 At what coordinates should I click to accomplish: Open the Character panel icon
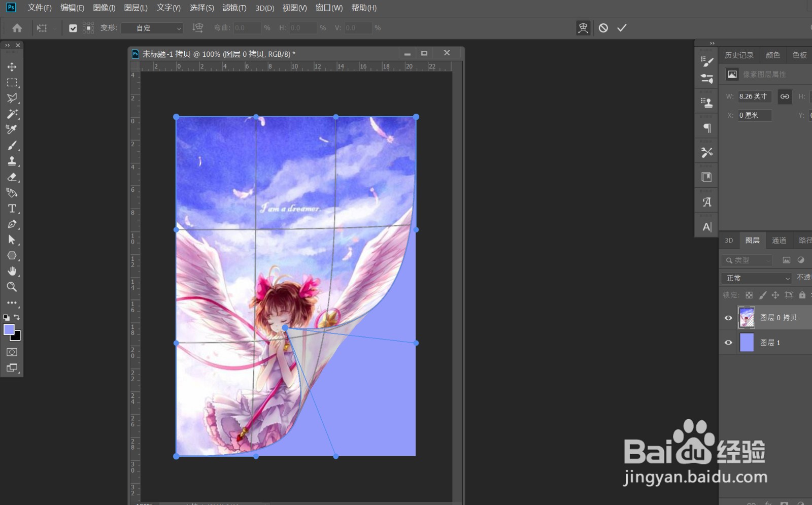click(706, 227)
